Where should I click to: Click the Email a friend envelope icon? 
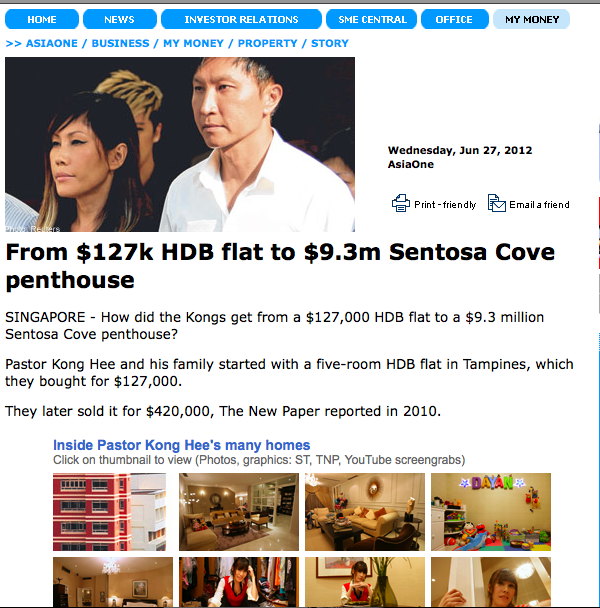point(496,203)
